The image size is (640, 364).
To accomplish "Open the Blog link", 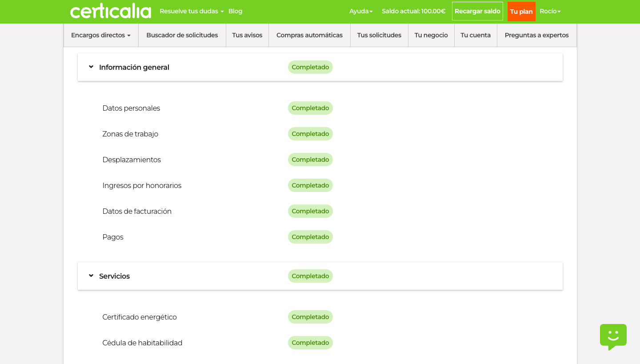I will coord(235,11).
